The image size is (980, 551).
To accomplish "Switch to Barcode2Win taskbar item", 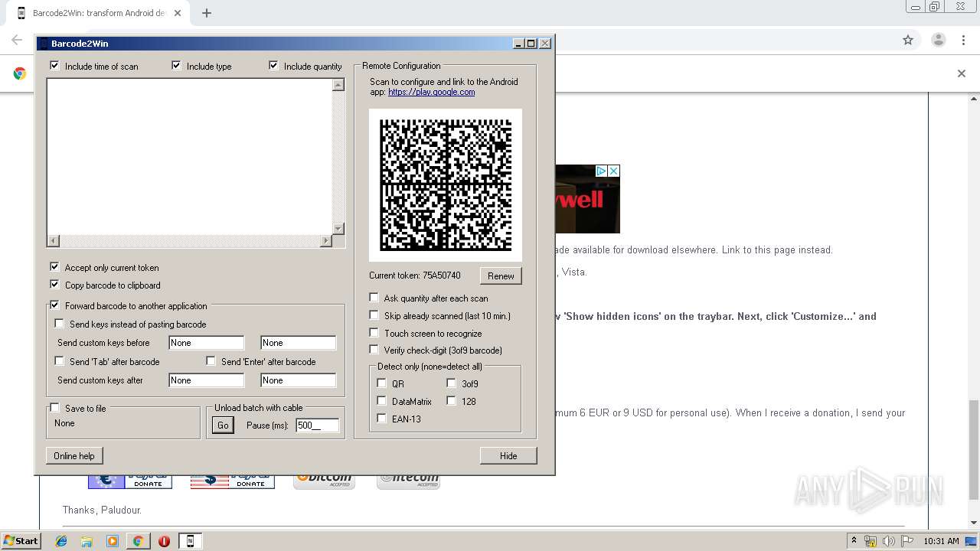I will (190, 541).
